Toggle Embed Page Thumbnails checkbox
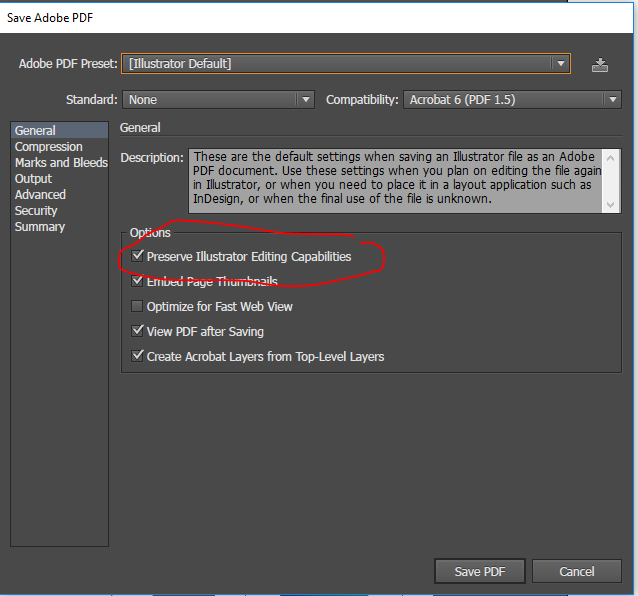The height and width of the screenshot is (596, 638). coord(137,281)
